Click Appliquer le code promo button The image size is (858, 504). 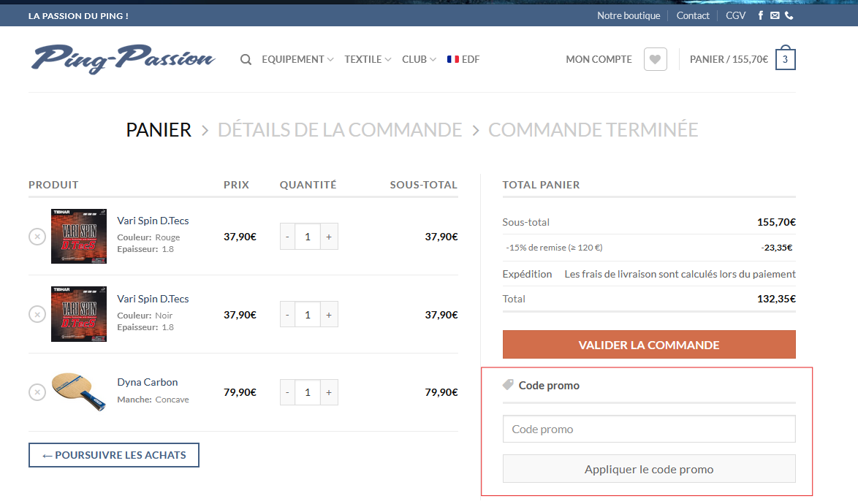tap(649, 469)
